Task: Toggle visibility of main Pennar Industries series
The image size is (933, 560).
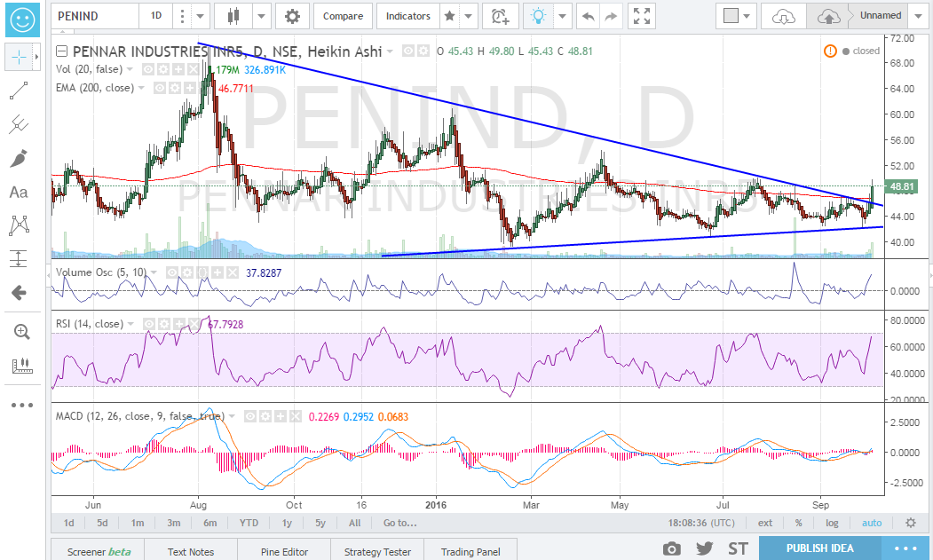Action: (408, 51)
